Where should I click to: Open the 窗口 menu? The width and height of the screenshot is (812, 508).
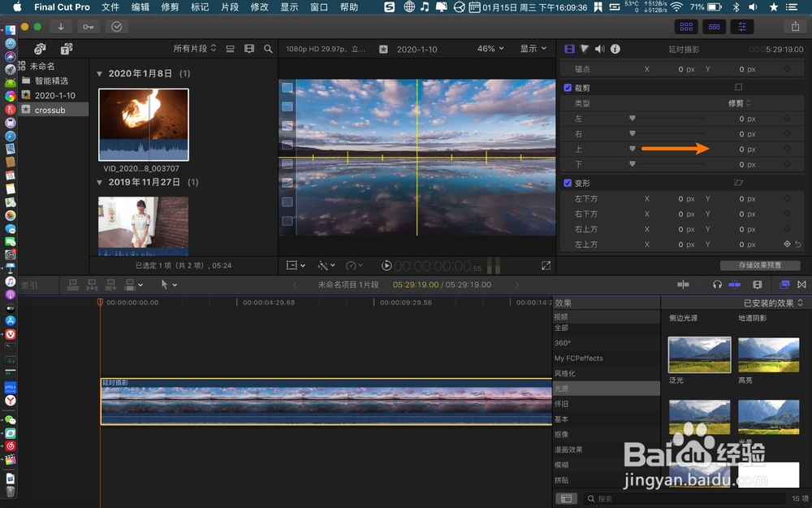[x=317, y=7]
